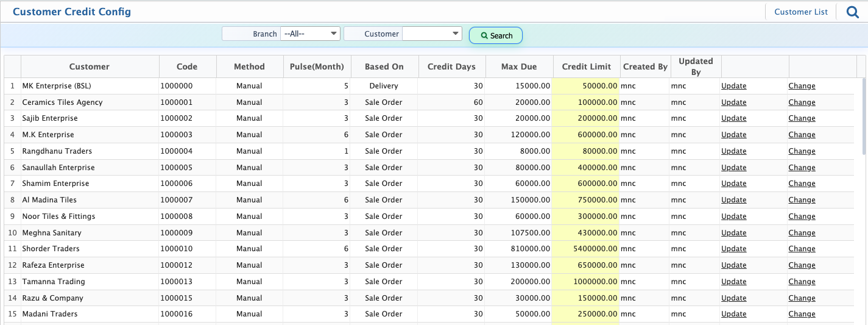Image resolution: width=868 pixels, height=325 pixels.
Task: Select credit days value 60
Action: pos(478,102)
